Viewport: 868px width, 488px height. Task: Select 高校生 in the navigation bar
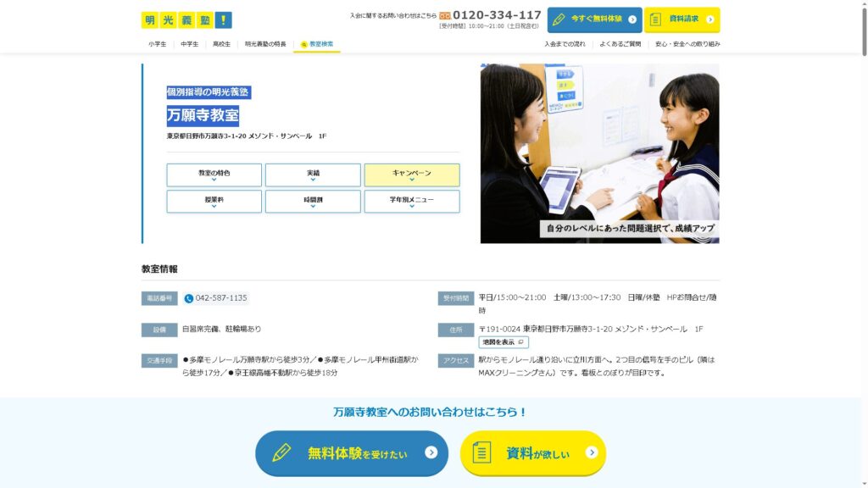221,44
